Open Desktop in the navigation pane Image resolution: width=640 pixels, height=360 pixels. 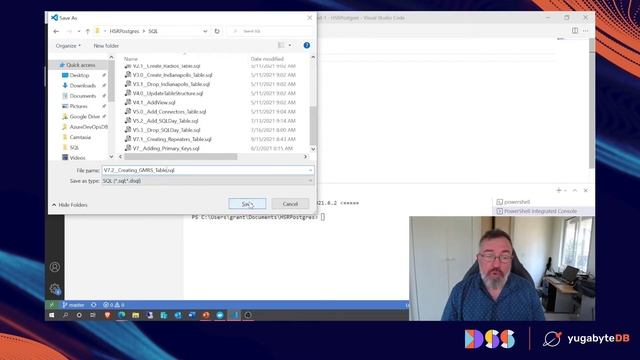79,76
